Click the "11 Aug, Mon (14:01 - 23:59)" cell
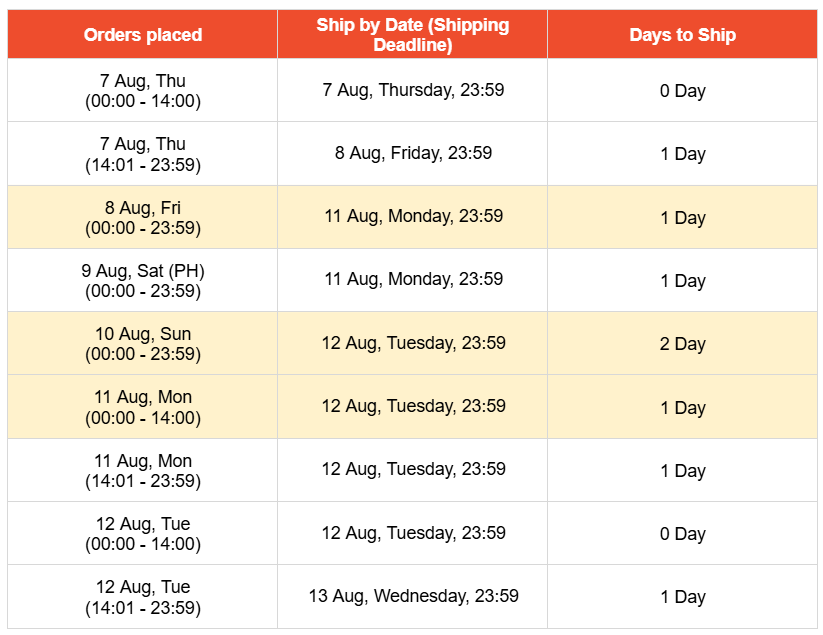Viewport: 823px width, 635px height. (143, 471)
